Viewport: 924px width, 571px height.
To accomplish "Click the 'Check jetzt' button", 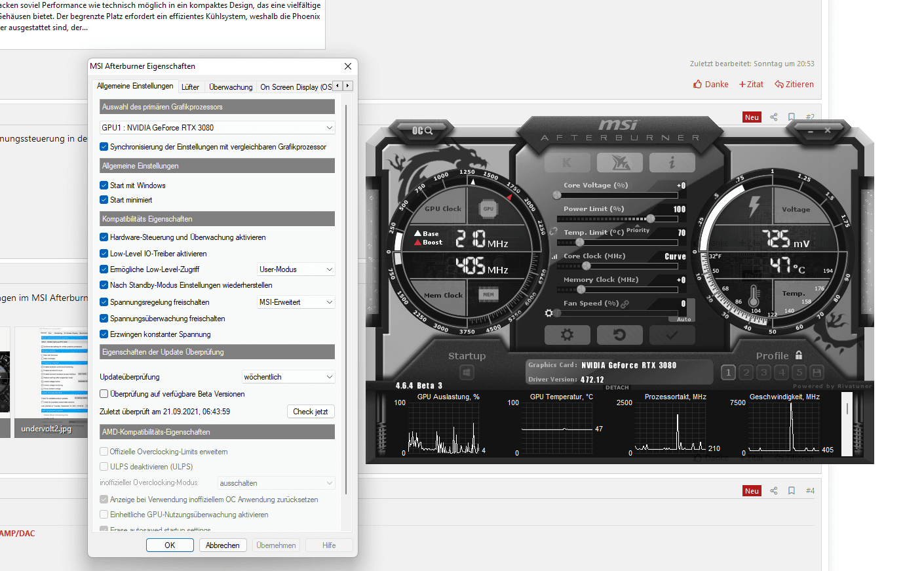I will [311, 412].
